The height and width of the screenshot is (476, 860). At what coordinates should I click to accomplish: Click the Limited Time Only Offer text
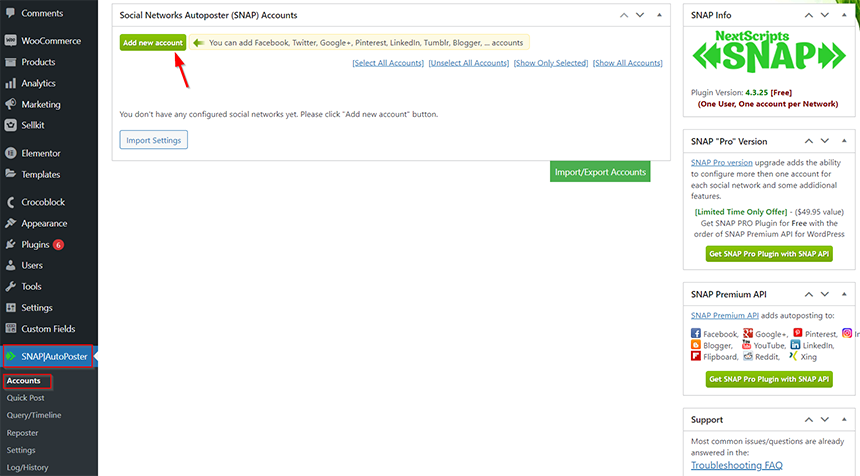pos(740,212)
